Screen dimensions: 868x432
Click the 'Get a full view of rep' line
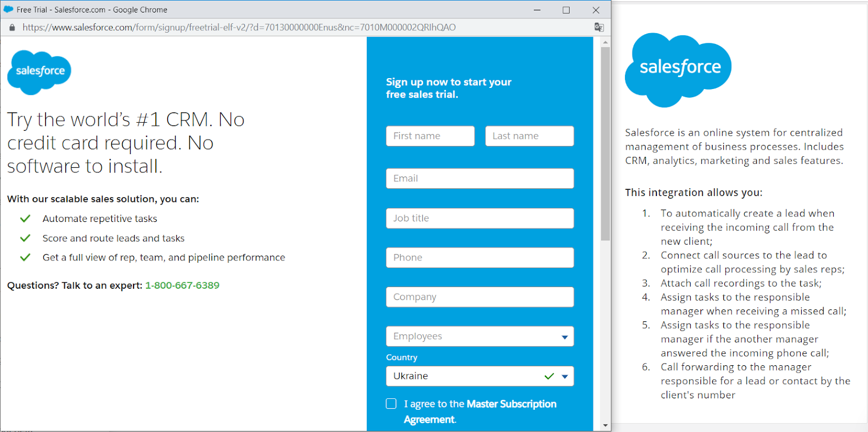164,257
